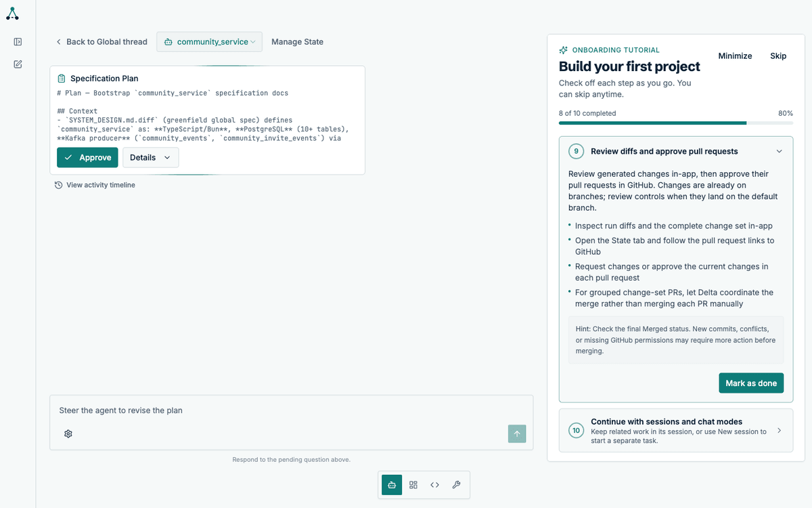The image size is (812, 508).
Task: Click 'Inspect run diffs' bullet text
Action: (674, 226)
